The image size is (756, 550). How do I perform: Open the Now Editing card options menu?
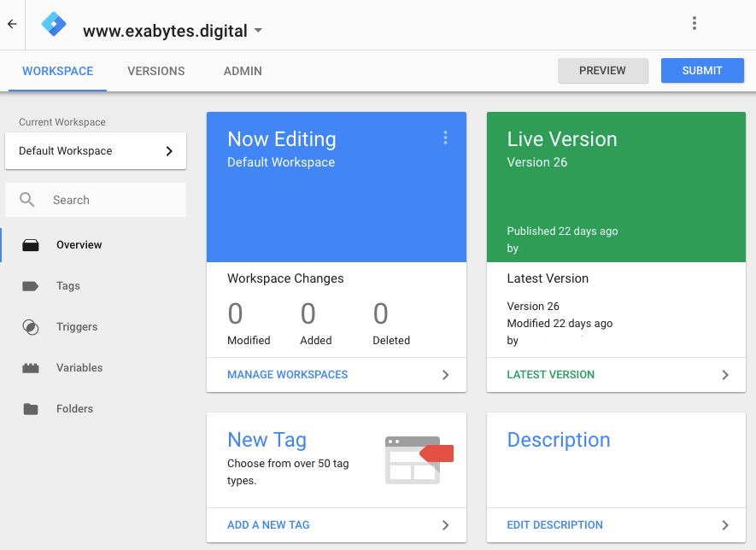coord(446,137)
